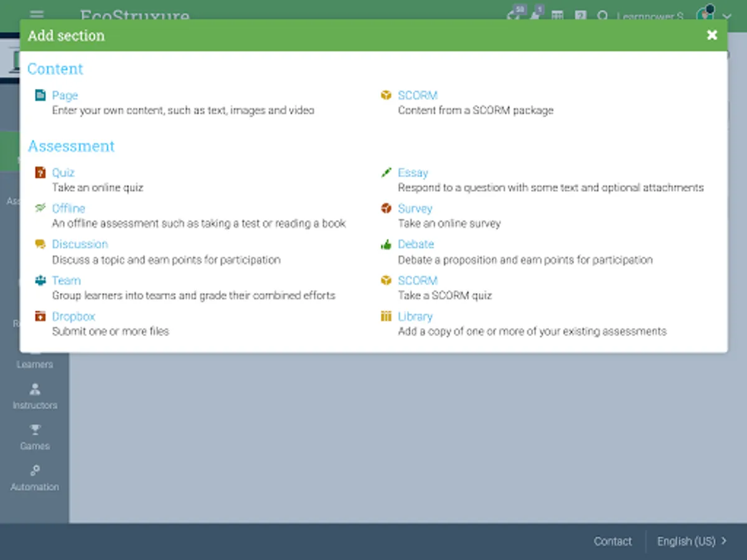Click the 'Take an online survey' description
This screenshot has width=747, height=560.
(x=449, y=223)
